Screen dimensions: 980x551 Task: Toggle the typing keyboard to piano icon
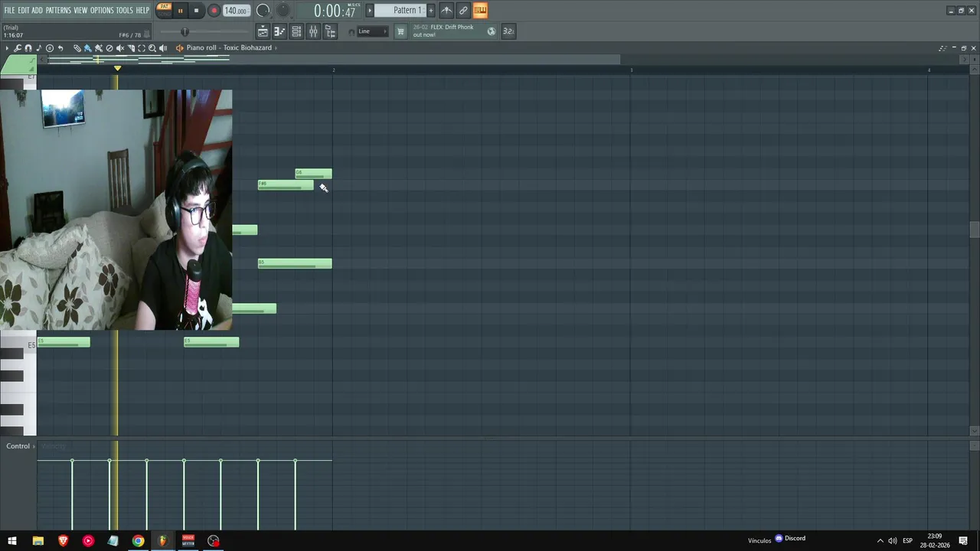coord(480,10)
